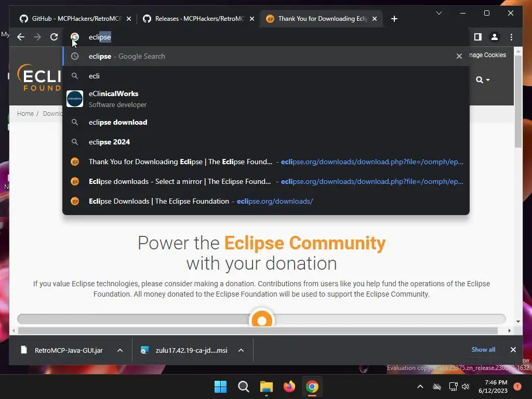Click the Chrome taskbar icon

pyautogui.click(x=312, y=387)
